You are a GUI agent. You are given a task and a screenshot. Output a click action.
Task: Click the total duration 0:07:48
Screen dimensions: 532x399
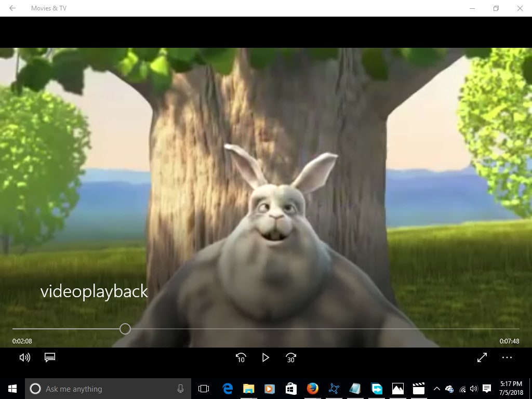(x=509, y=341)
